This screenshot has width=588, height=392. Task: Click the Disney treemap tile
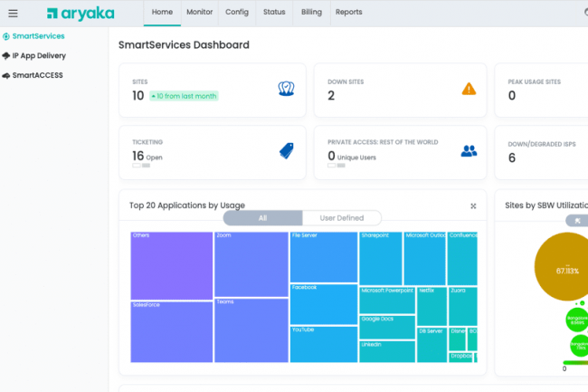tap(457, 339)
